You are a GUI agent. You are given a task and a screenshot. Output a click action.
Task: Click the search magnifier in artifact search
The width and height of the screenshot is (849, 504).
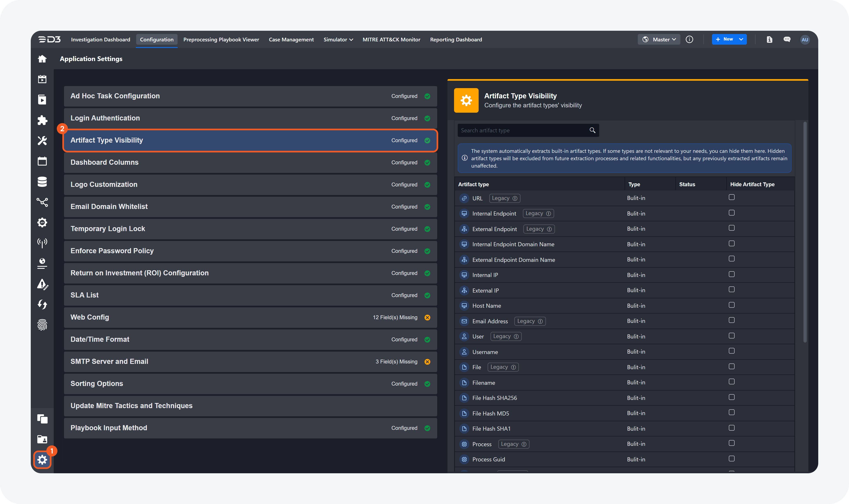pos(592,131)
